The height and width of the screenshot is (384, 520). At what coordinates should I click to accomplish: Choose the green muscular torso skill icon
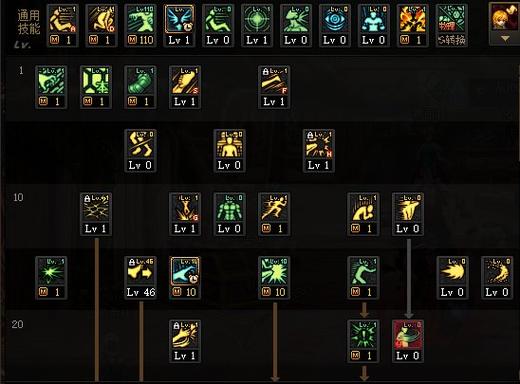[229, 214]
